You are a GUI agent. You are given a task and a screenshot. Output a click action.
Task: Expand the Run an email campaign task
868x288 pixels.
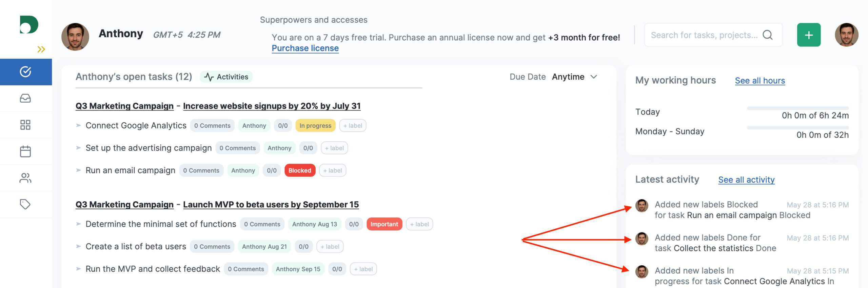79,170
